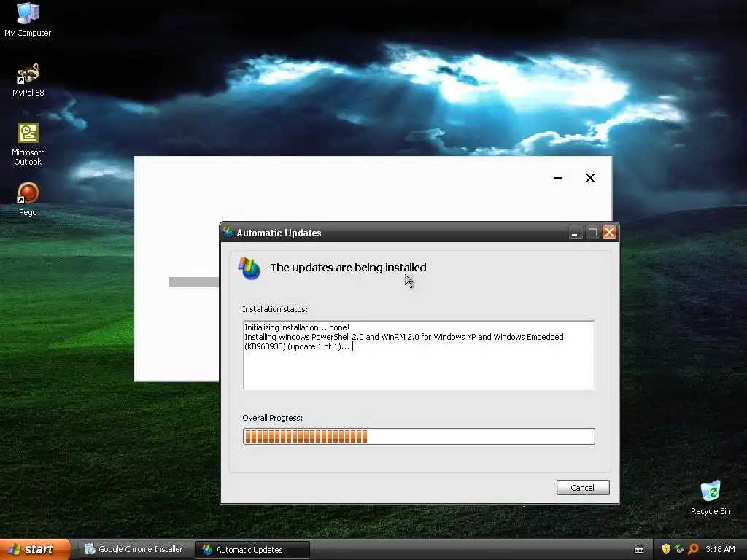The image size is (747, 560).
Task: Cancel the update installation
Action: [583, 488]
